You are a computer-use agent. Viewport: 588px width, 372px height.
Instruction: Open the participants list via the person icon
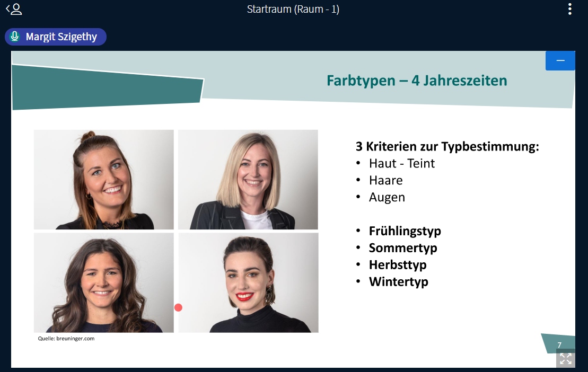point(14,9)
